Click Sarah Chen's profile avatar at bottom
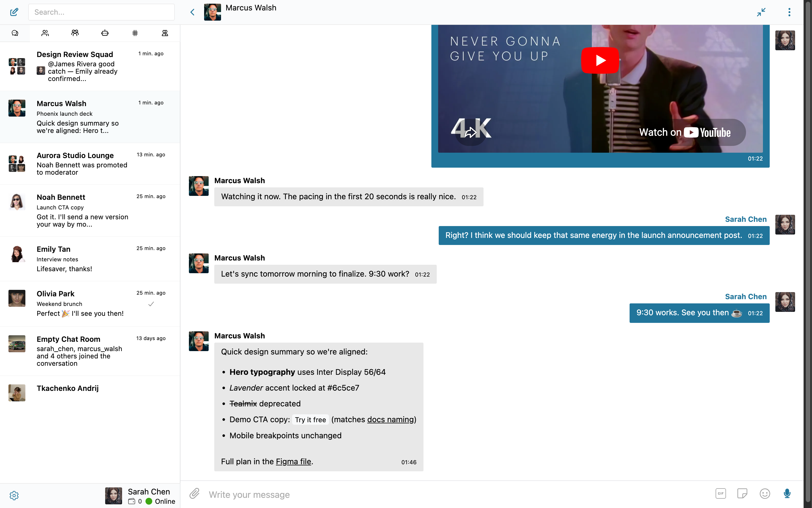 click(x=113, y=496)
